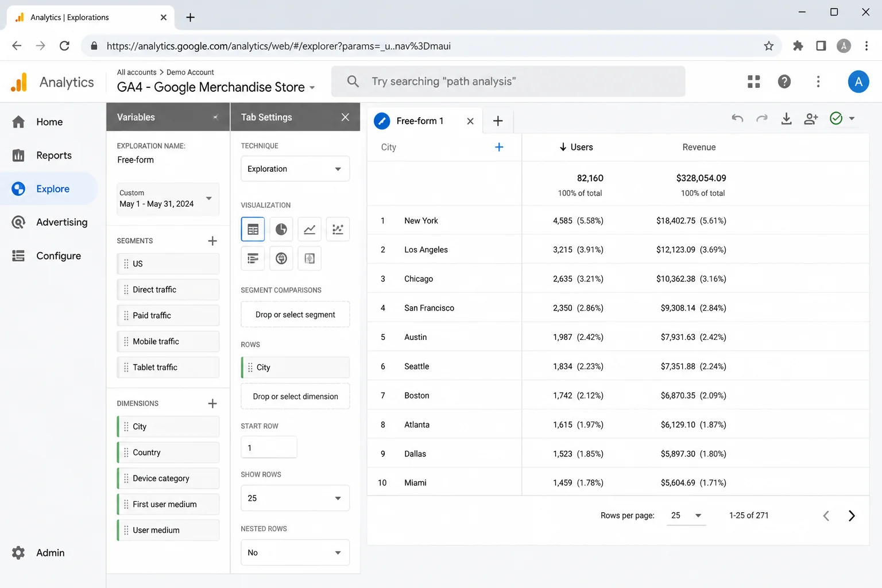The image size is (882, 588).
Task: Open the help question mark
Action: (784, 82)
